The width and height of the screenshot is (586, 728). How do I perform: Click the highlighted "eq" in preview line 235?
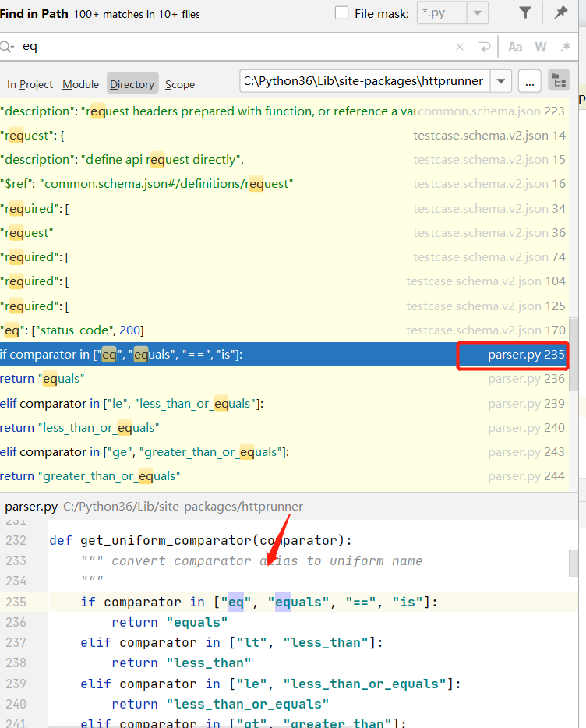point(236,602)
